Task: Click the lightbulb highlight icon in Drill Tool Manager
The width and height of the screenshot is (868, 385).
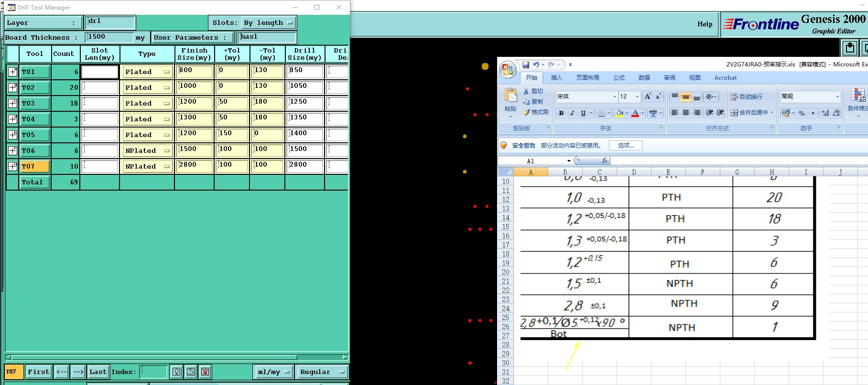Action: click(x=176, y=372)
